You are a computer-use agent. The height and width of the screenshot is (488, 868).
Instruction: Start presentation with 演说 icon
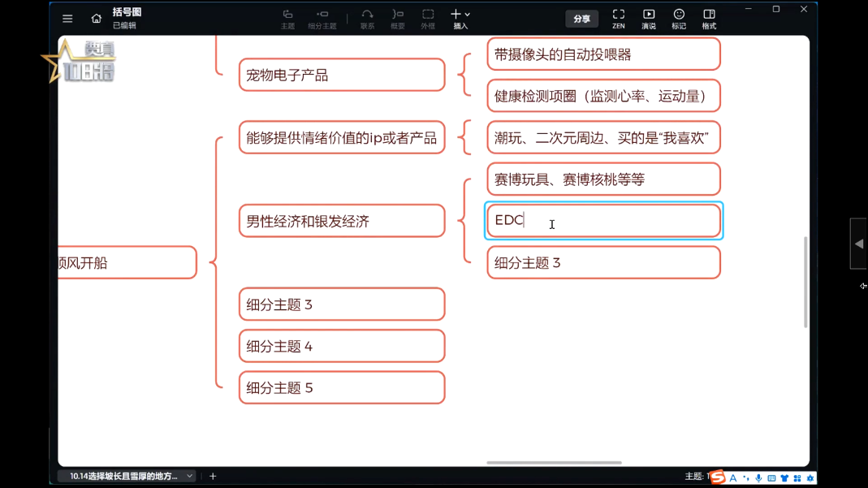point(649,19)
